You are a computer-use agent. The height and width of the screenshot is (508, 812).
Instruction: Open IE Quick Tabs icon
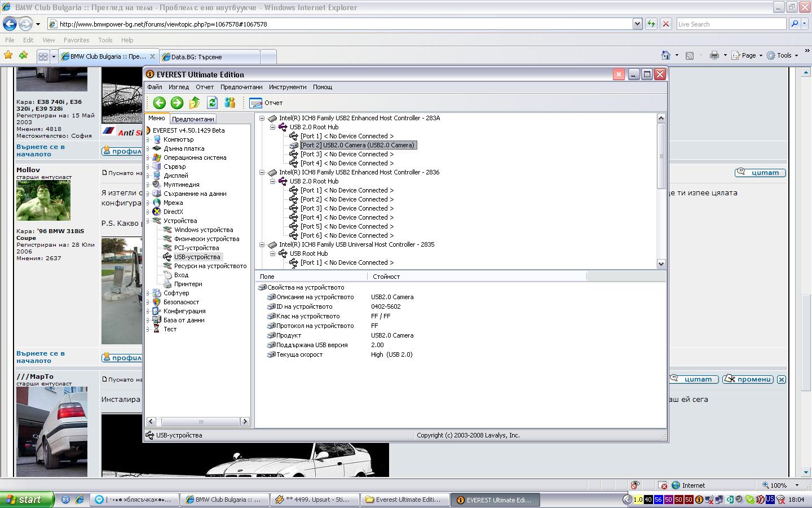click(x=43, y=56)
